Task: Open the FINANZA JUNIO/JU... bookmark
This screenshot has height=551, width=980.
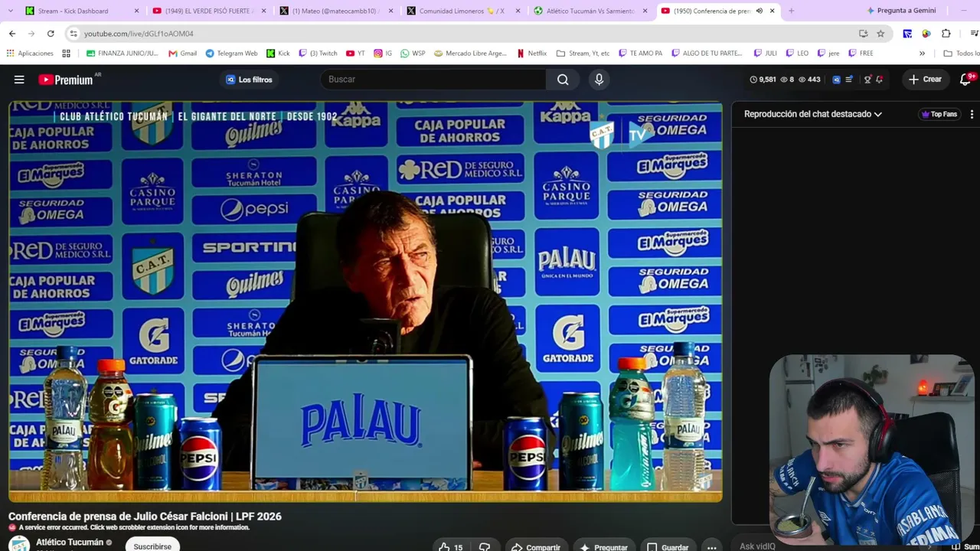Action: [x=122, y=54]
